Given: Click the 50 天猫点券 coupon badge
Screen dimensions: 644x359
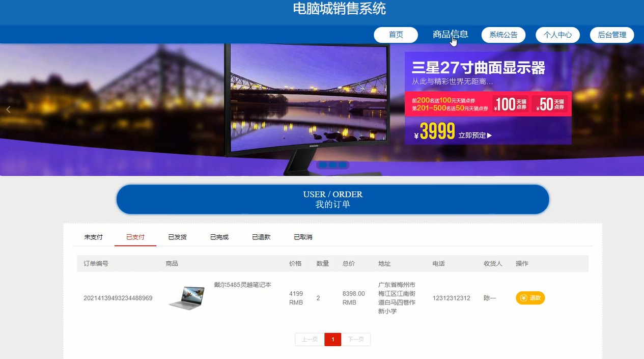Looking at the screenshot, I should pyautogui.click(x=550, y=104).
